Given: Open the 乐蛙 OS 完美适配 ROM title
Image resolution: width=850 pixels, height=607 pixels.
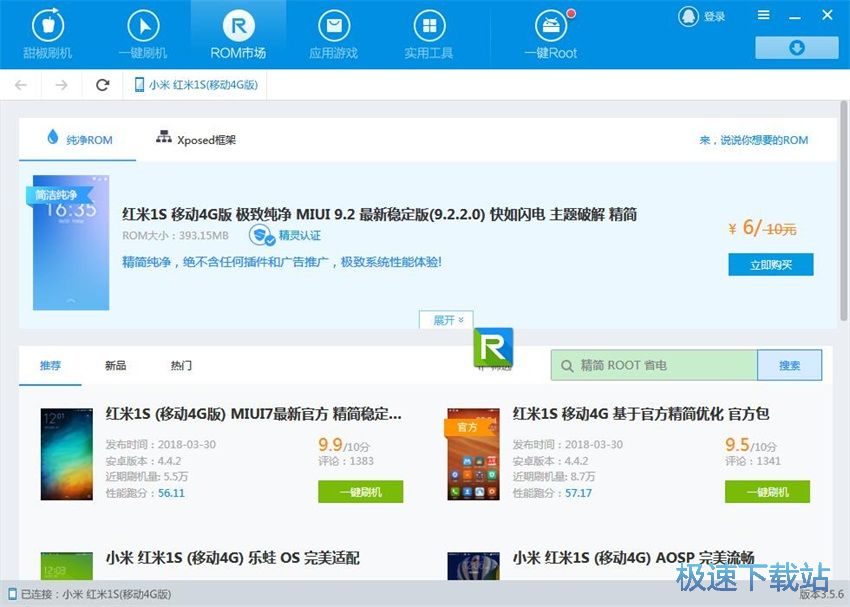Looking at the screenshot, I should pos(233,558).
